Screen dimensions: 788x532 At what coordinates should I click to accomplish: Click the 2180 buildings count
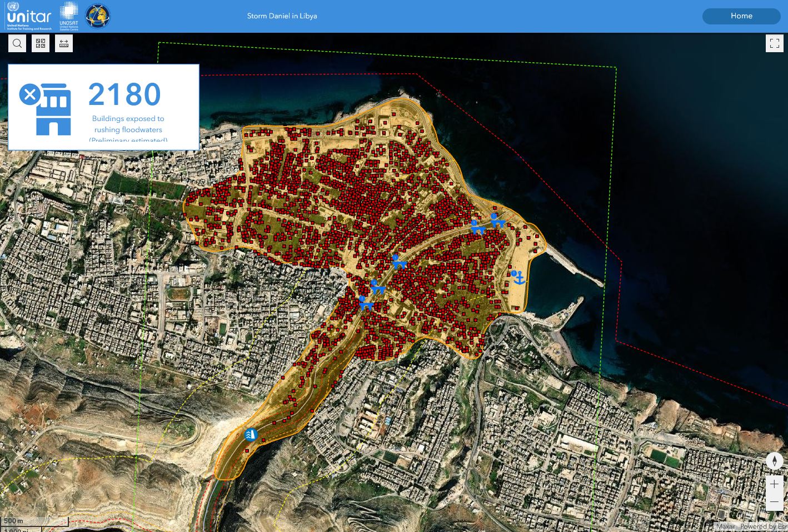coord(125,94)
